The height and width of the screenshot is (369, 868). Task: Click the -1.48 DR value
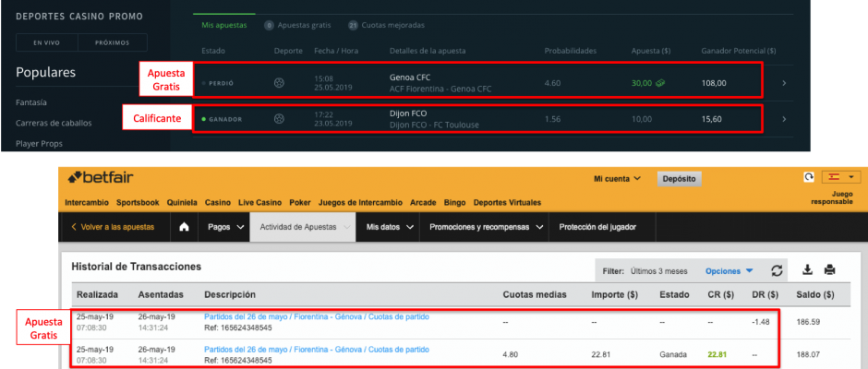(x=762, y=321)
